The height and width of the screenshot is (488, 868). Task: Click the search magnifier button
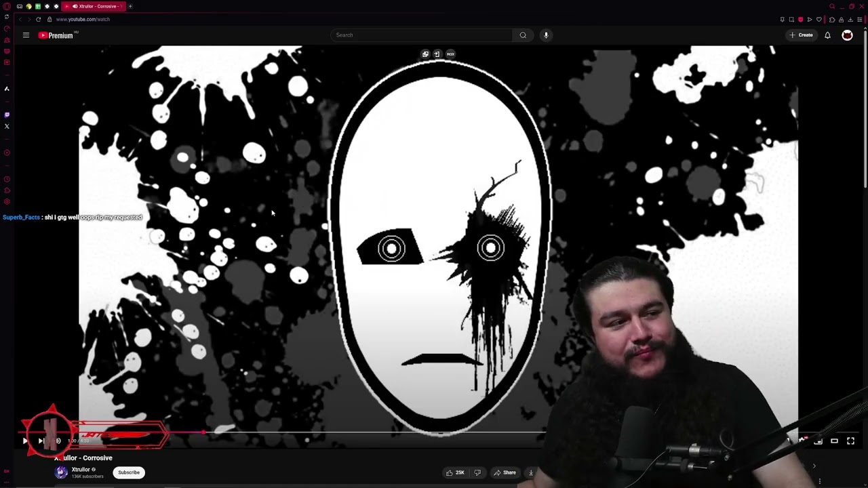(x=523, y=35)
